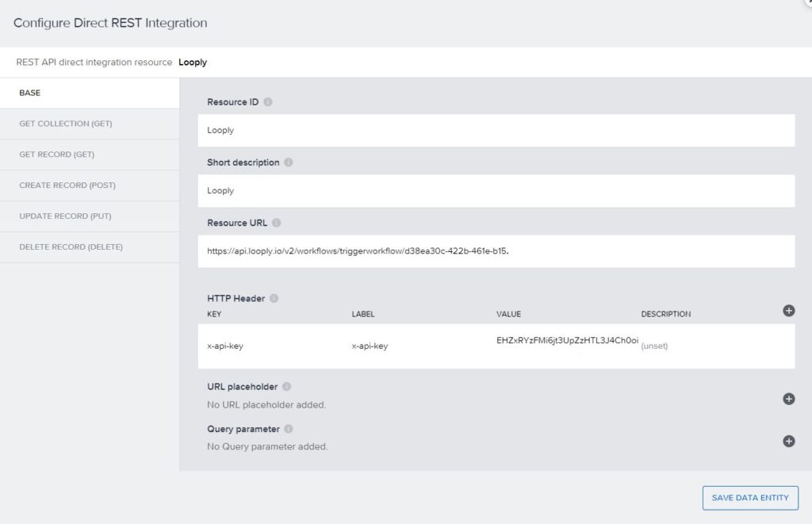Show info tooltip for Resource URL
Screen dimensions: 812x524
pos(277,223)
